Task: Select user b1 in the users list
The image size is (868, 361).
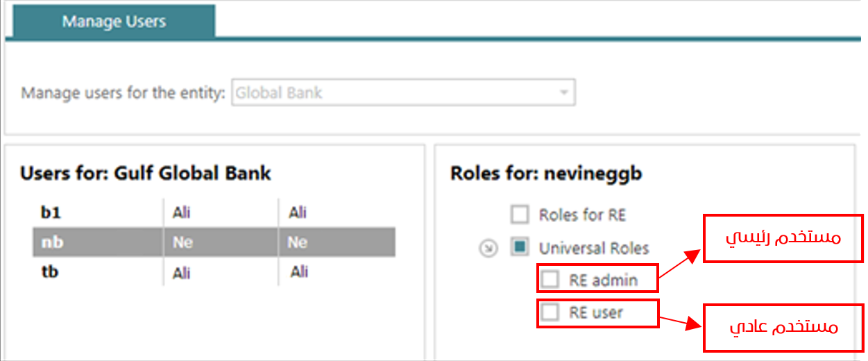Action: [214, 212]
